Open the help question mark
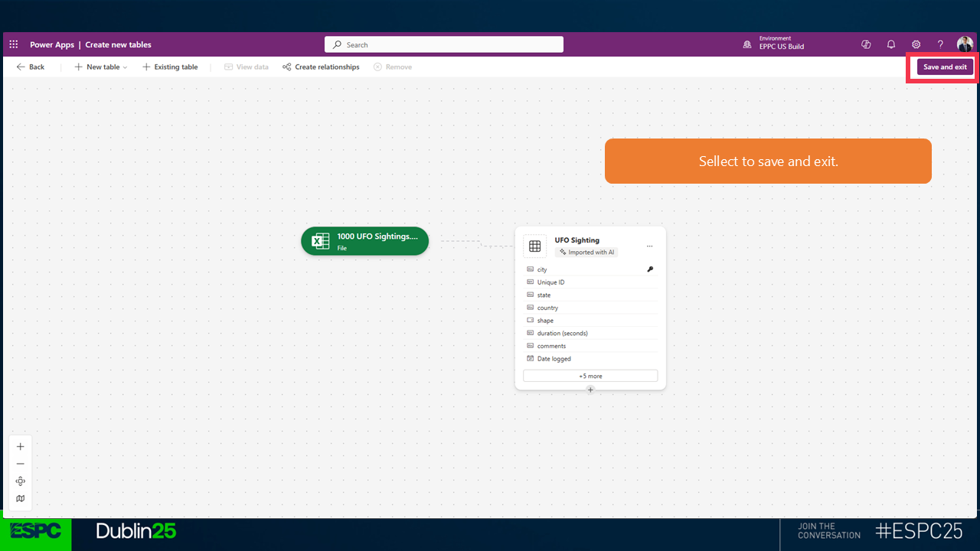This screenshot has width=980, height=551. click(940, 44)
